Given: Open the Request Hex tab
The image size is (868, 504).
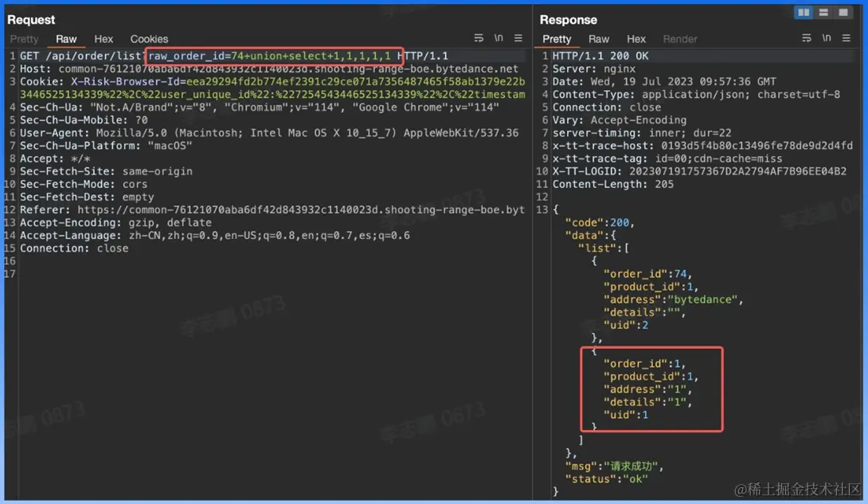Looking at the screenshot, I should pyautogui.click(x=104, y=39).
